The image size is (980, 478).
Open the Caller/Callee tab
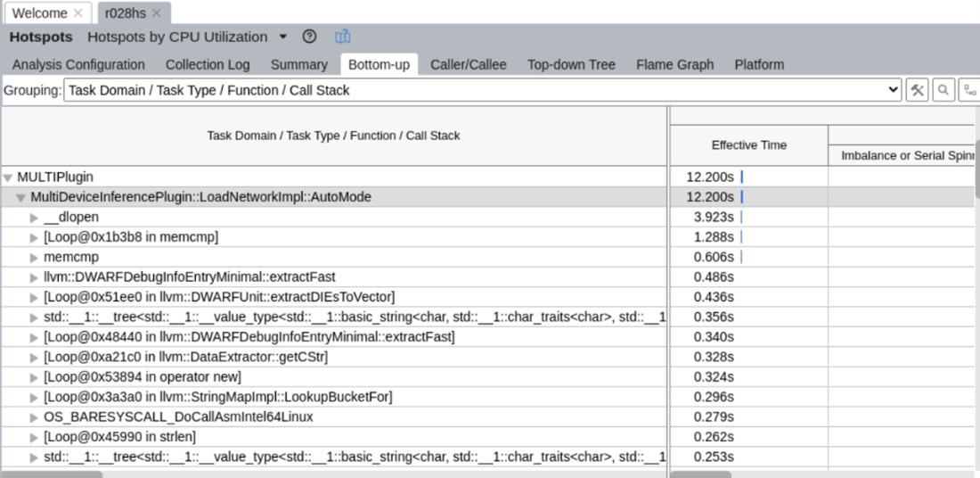pyautogui.click(x=468, y=64)
